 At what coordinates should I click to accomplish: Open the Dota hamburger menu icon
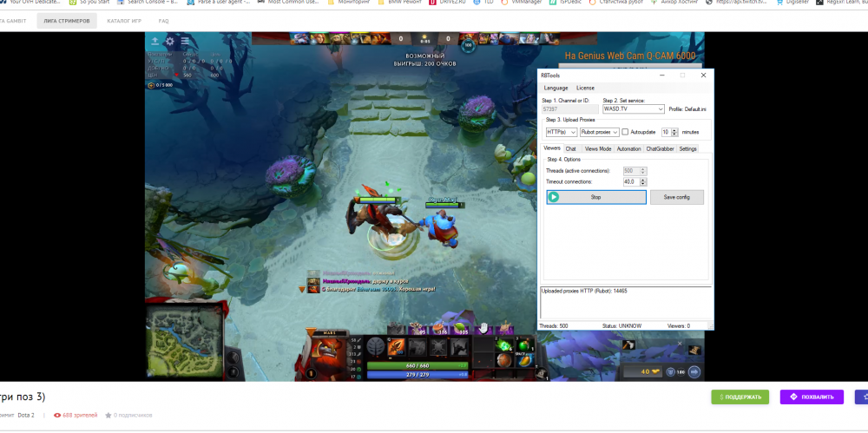(184, 41)
